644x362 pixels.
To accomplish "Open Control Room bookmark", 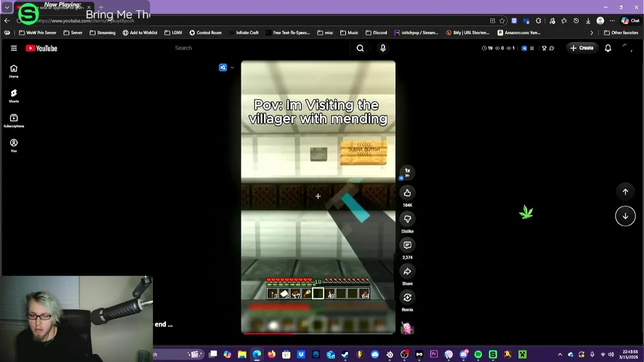I will 205,33.
